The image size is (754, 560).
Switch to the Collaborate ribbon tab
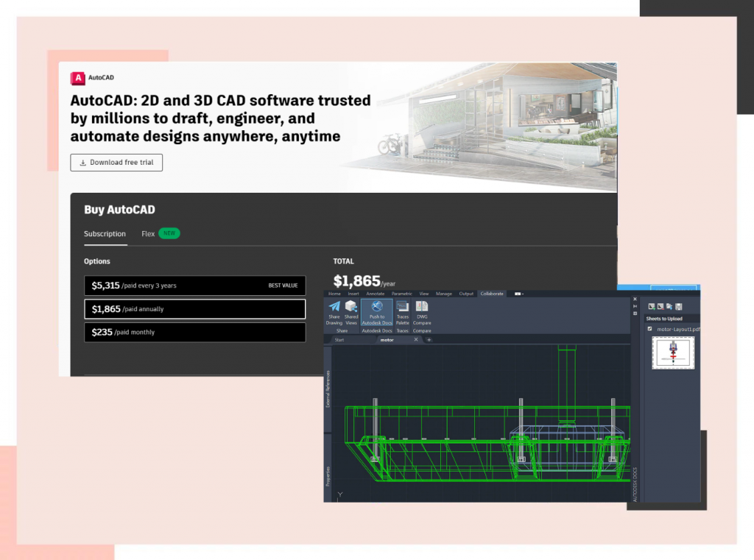click(x=491, y=294)
